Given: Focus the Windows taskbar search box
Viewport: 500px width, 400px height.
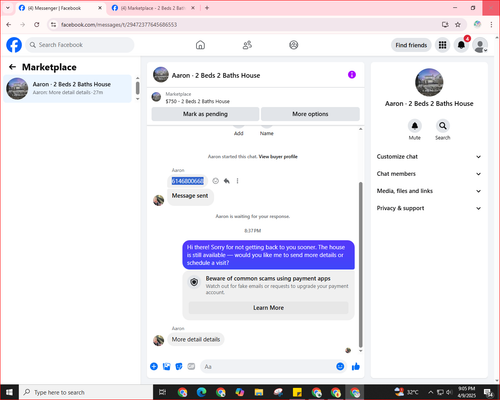Looking at the screenshot, I should click(x=86, y=392).
